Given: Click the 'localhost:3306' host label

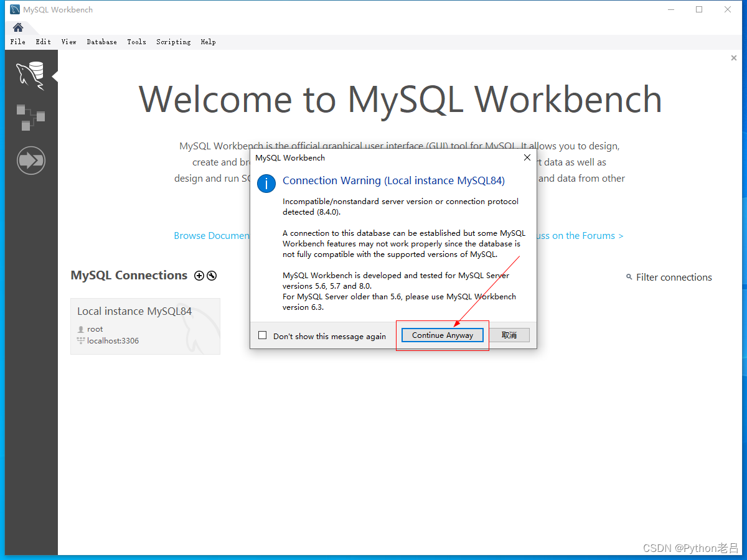Looking at the screenshot, I should [113, 341].
